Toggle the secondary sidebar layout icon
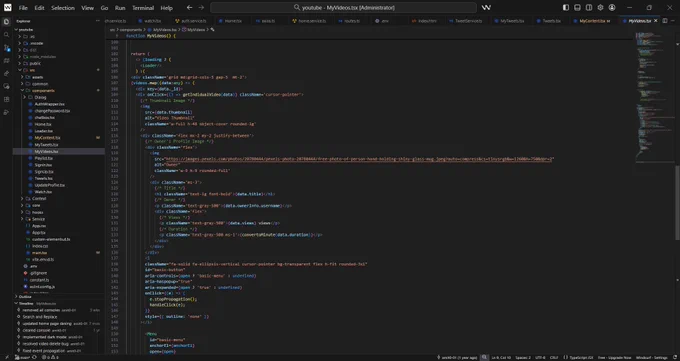 coord(589,7)
